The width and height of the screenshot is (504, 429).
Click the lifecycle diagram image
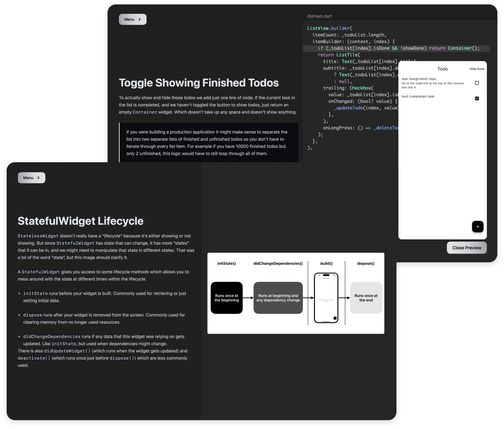pyautogui.click(x=296, y=293)
